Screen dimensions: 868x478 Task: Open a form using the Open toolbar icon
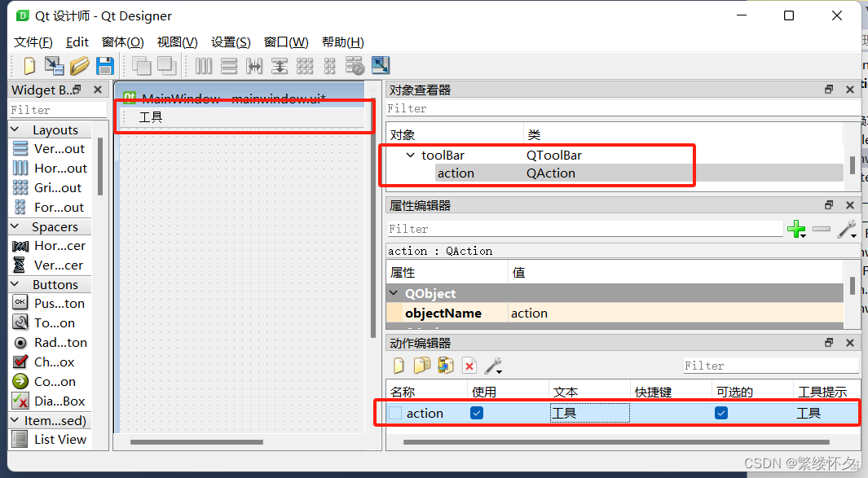(78, 66)
